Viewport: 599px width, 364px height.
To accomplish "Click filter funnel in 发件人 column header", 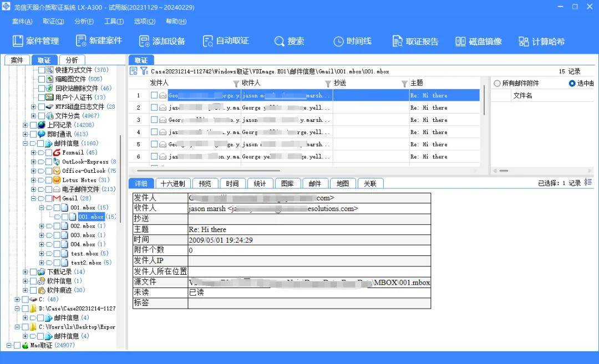I will click(236, 84).
